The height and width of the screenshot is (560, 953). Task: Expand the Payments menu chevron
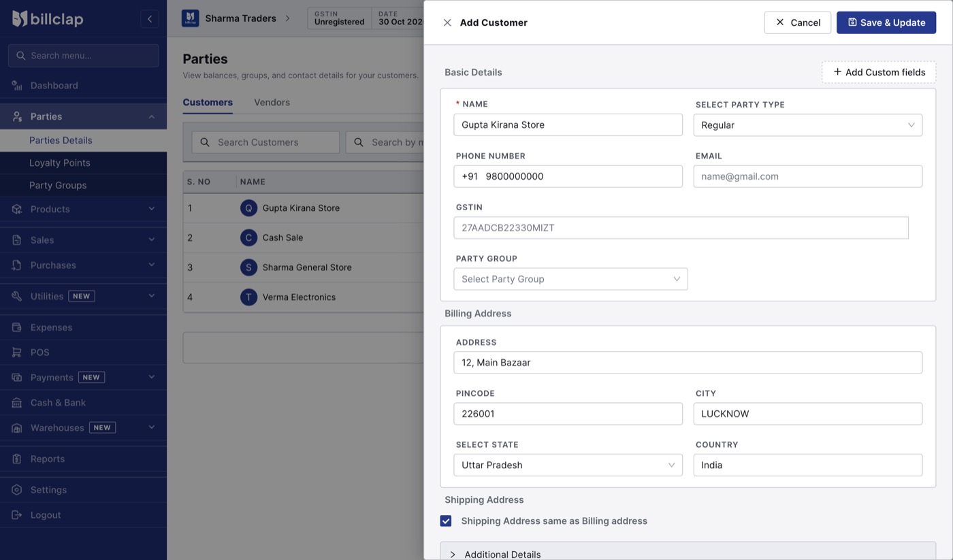151,377
